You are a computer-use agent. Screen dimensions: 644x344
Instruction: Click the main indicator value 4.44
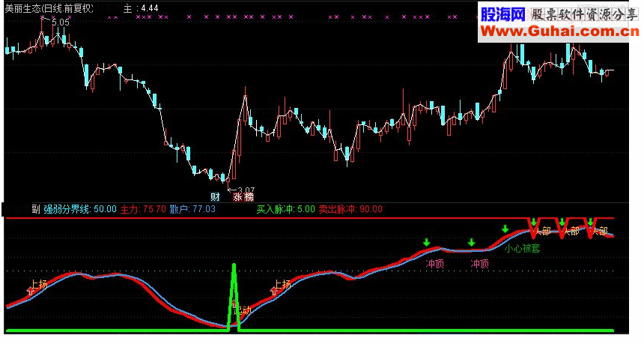[x=149, y=8]
